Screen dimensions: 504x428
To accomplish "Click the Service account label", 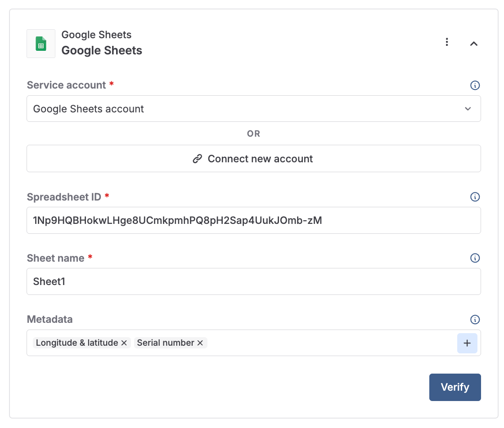I will pos(66,85).
